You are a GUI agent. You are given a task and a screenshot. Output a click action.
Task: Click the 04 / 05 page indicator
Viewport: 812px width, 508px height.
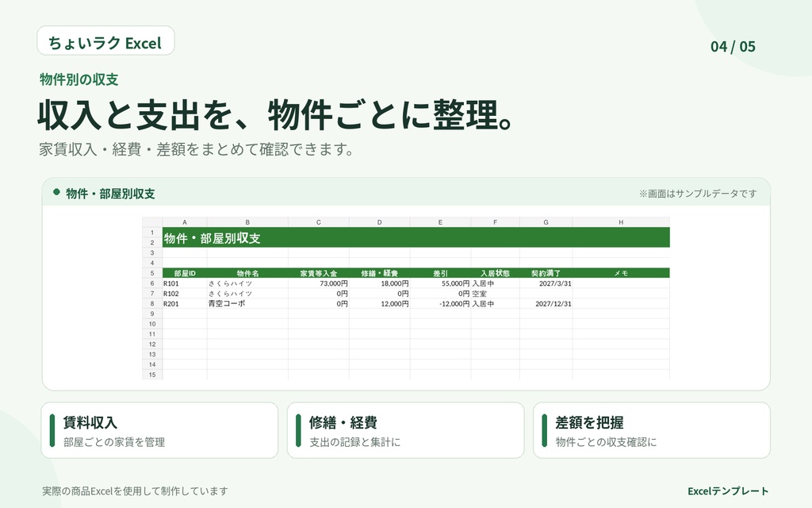(x=733, y=47)
